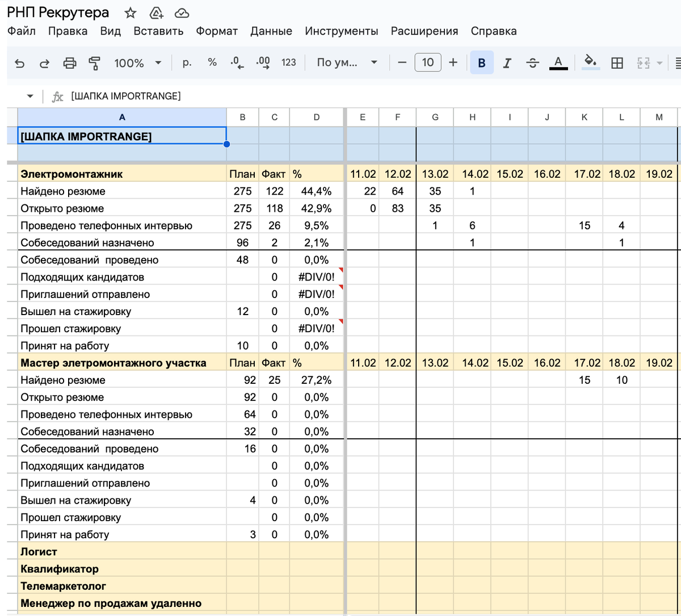The height and width of the screenshot is (616, 681).
Task: Select cell with plan value 96
Action: (243, 242)
